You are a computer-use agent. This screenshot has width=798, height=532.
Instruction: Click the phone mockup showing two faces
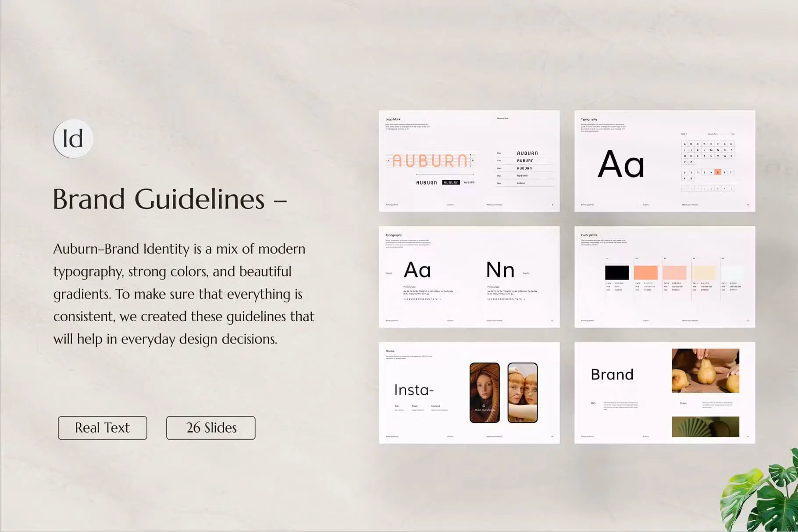(522, 393)
